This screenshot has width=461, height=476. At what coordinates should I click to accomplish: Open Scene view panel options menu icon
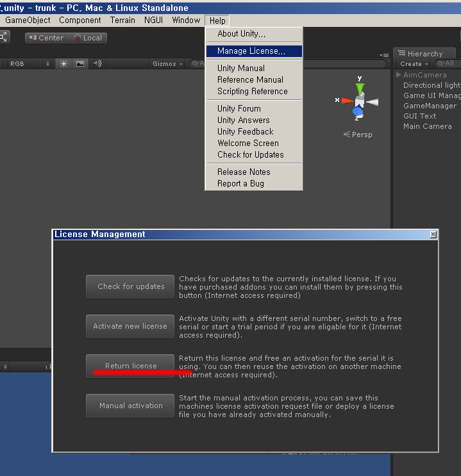click(x=384, y=55)
